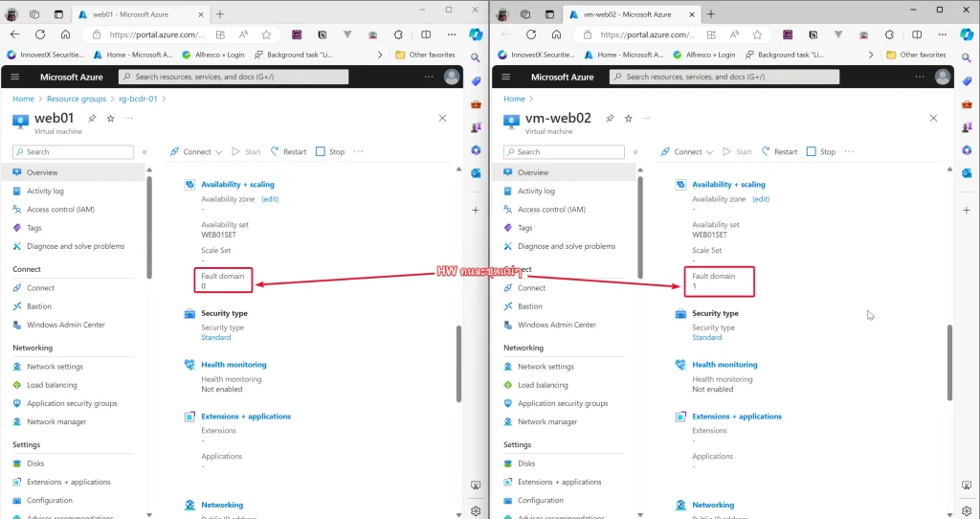This screenshot has height=519, width=980.
Task: Open Copilot icon in the web01 browser toolbar
Action: [476, 34]
